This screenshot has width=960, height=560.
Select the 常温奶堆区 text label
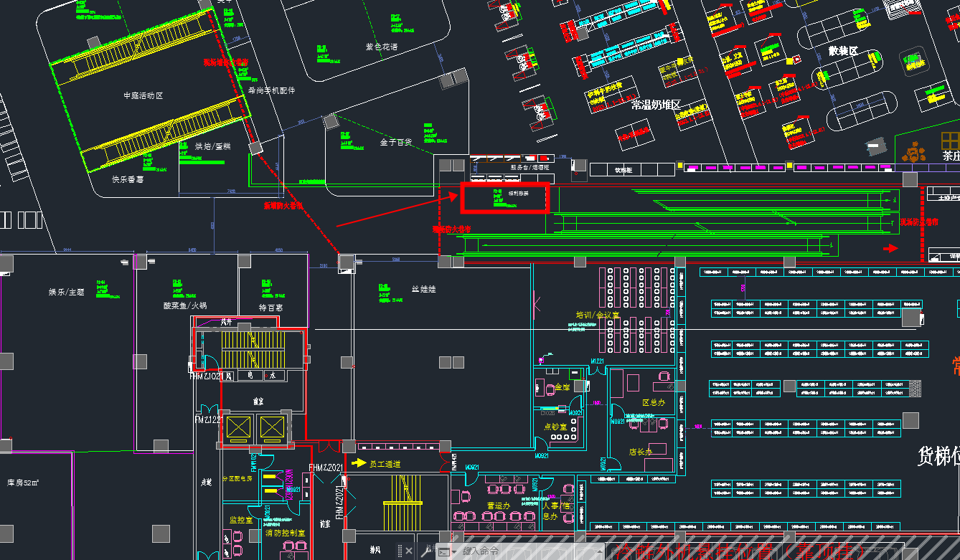(x=655, y=105)
